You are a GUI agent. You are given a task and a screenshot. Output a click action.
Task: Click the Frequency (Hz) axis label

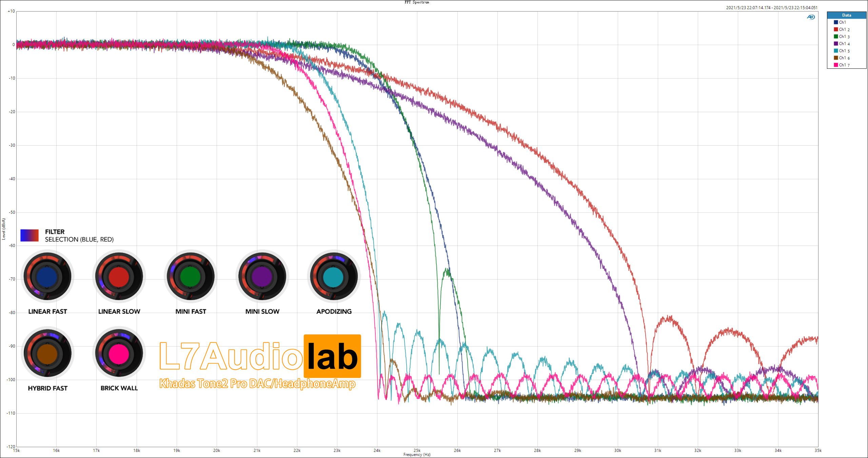(417, 455)
